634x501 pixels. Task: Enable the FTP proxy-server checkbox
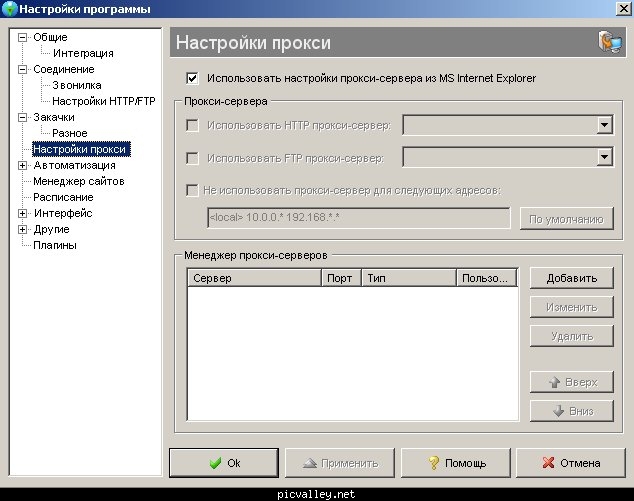click(192, 158)
